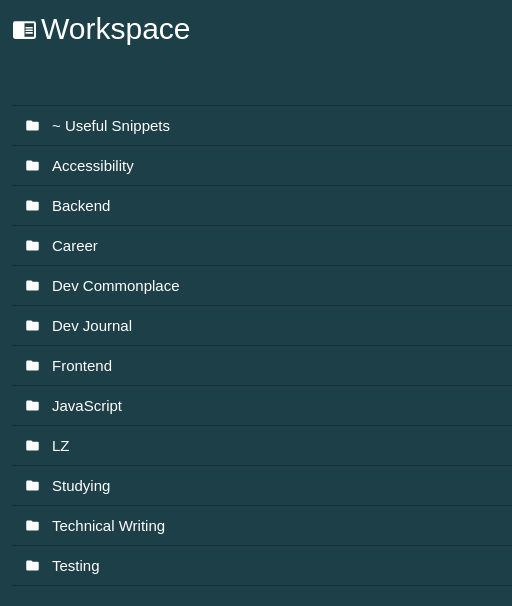Open Dev Commonplace folder
Screen dimensions: 512x606
pos(262,286)
